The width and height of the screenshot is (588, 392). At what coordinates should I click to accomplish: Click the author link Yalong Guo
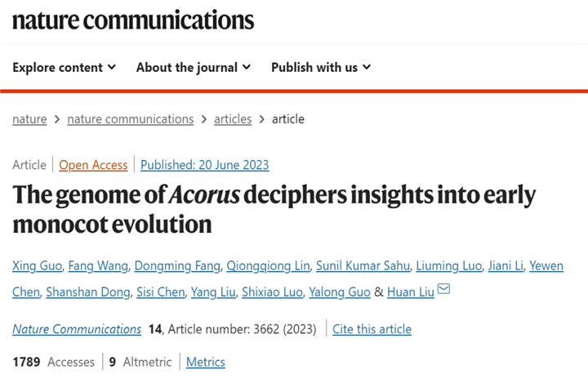click(x=340, y=292)
